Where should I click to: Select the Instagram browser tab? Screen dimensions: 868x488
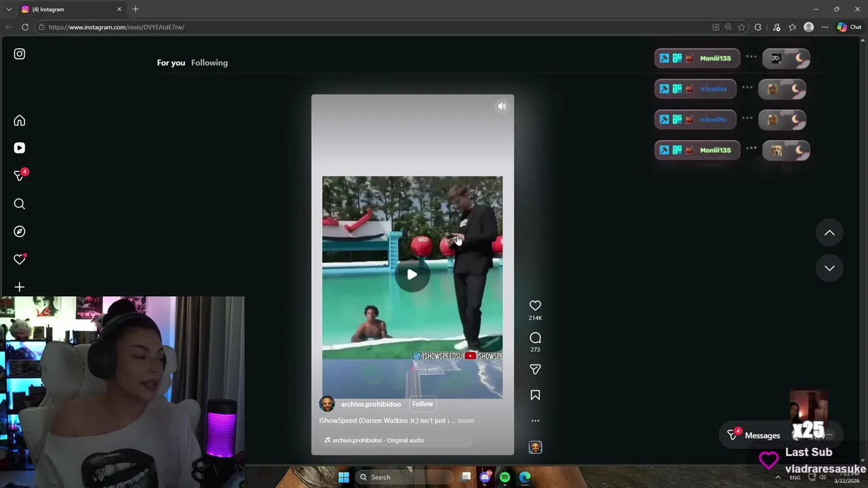[x=71, y=9]
